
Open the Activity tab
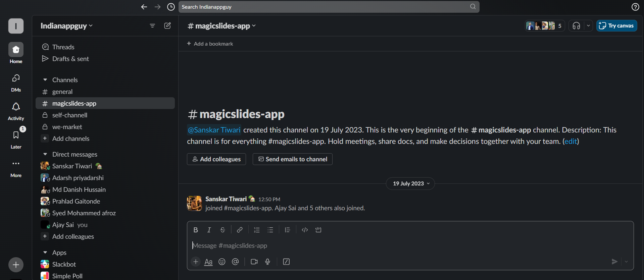pos(16,111)
